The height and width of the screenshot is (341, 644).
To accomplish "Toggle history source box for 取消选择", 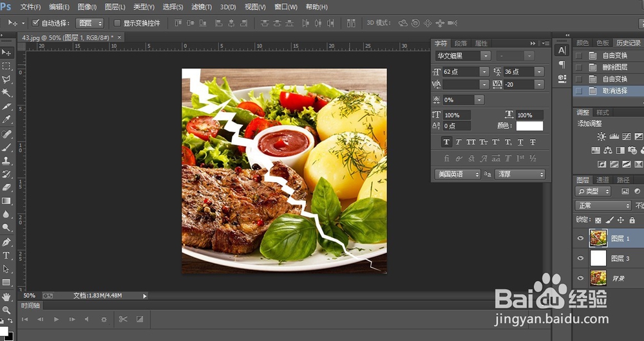I will (x=579, y=91).
